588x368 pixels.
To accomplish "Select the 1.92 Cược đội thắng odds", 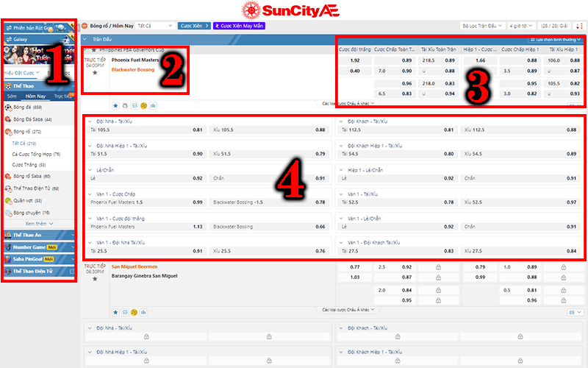I will click(x=355, y=60).
